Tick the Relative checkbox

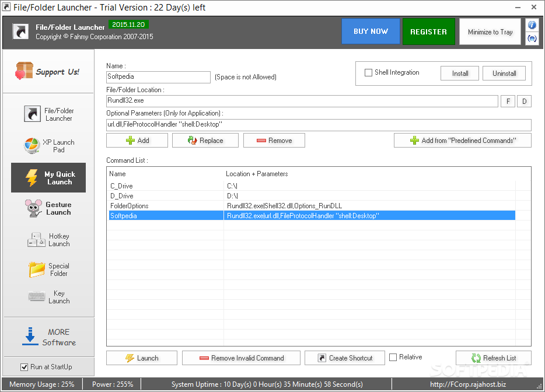[393, 357]
